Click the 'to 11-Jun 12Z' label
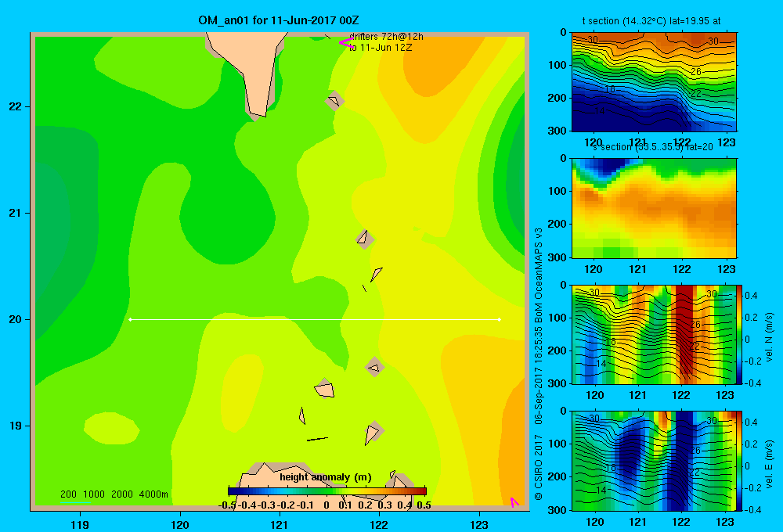The width and height of the screenshot is (783, 532). pos(381,48)
